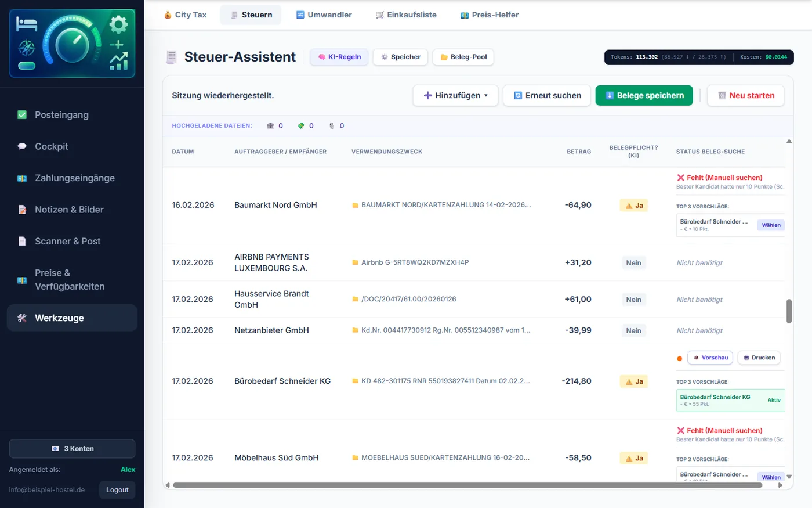Print the Bürobedarf Schneider KG receipt
The image size is (812, 508).
click(759, 358)
